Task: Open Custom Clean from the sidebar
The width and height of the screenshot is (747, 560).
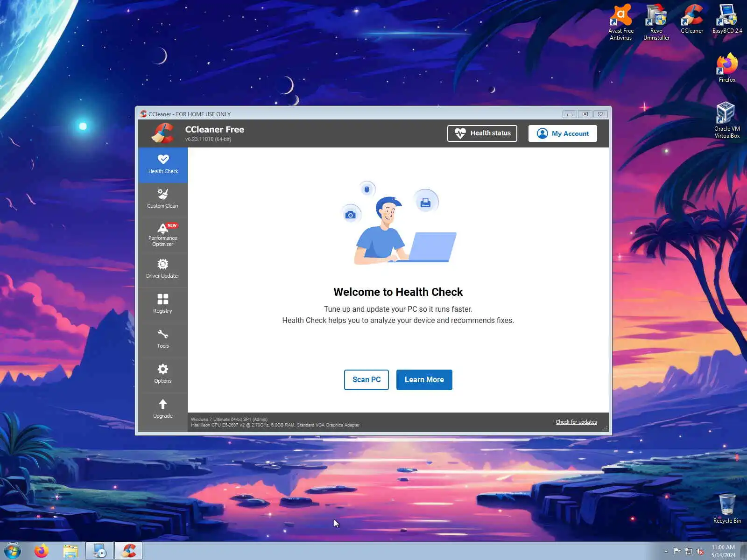Action: pos(163,199)
